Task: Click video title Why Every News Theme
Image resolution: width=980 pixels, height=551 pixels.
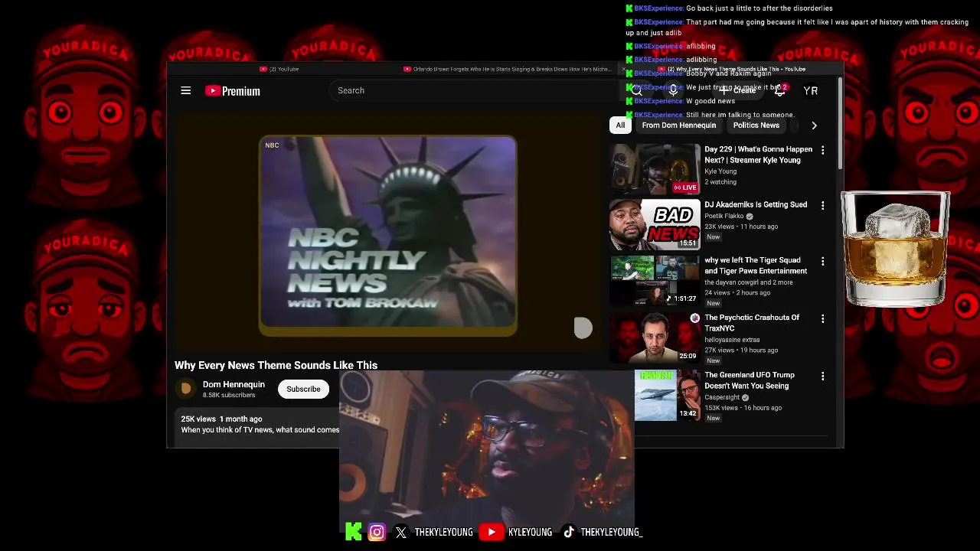Action: click(276, 365)
